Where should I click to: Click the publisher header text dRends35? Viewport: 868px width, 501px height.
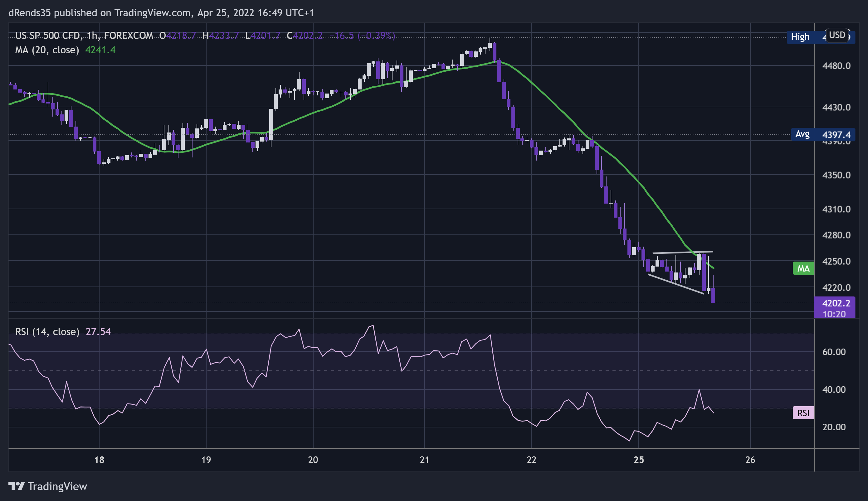(29, 13)
